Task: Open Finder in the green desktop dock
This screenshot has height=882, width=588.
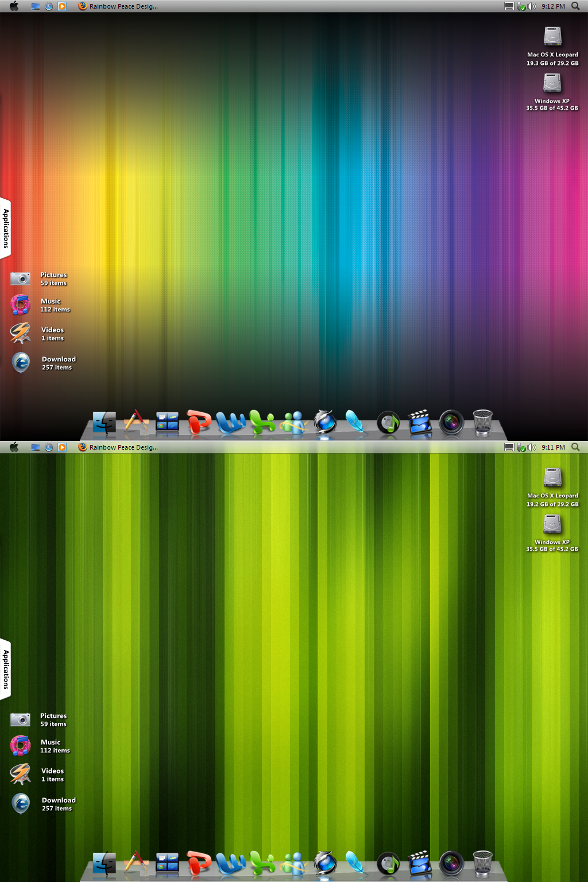Action: (x=104, y=864)
